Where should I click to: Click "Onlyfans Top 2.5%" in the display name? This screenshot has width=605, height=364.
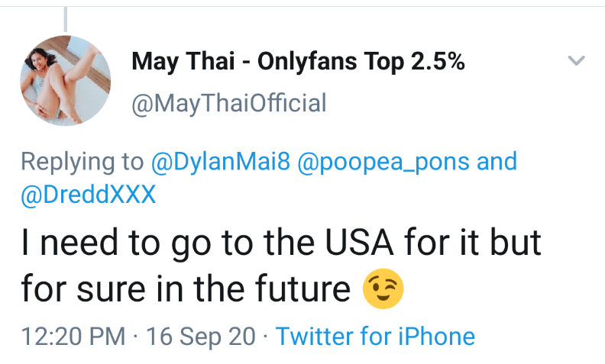pos(361,63)
